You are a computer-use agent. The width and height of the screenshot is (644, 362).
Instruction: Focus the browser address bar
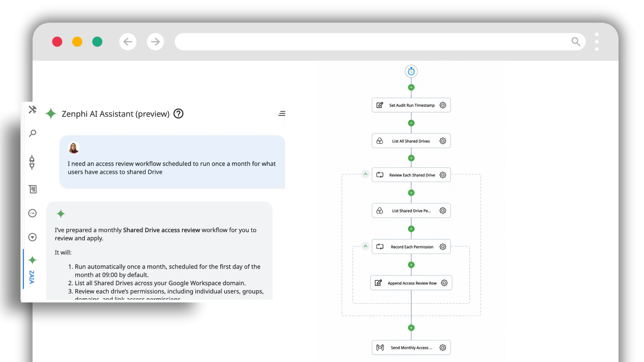380,42
